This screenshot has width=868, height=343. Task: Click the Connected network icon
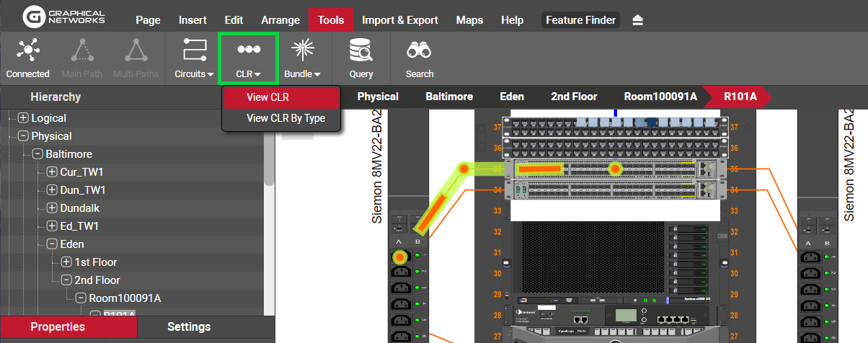click(x=27, y=50)
